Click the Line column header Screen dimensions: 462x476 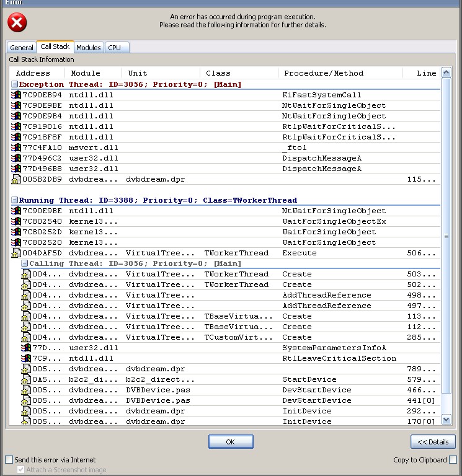point(421,73)
